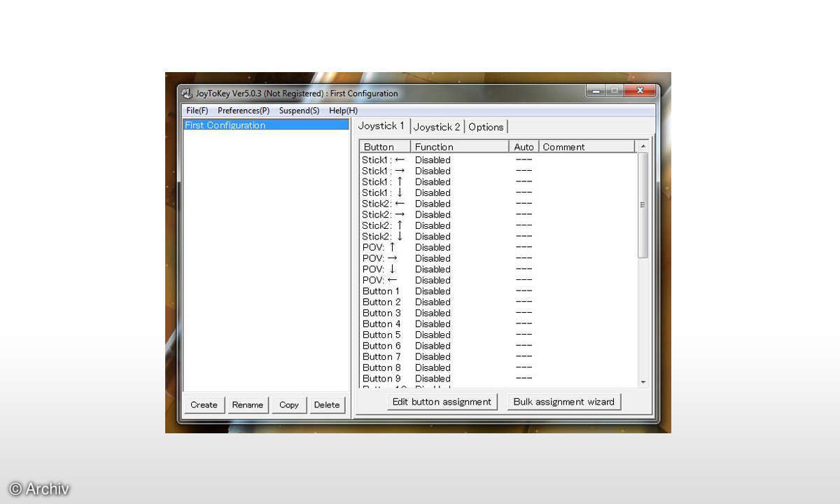Close the JoyToKey window
The image size is (840, 504).
pos(640,91)
